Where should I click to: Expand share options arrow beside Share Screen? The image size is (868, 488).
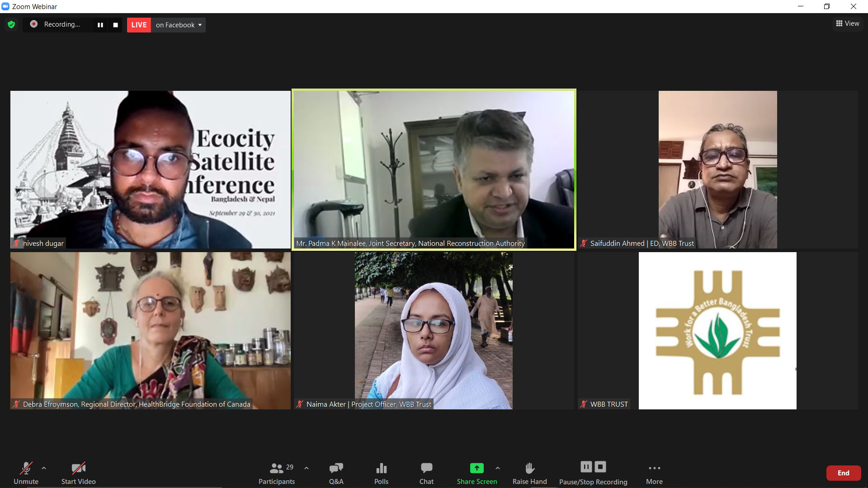[498, 468]
